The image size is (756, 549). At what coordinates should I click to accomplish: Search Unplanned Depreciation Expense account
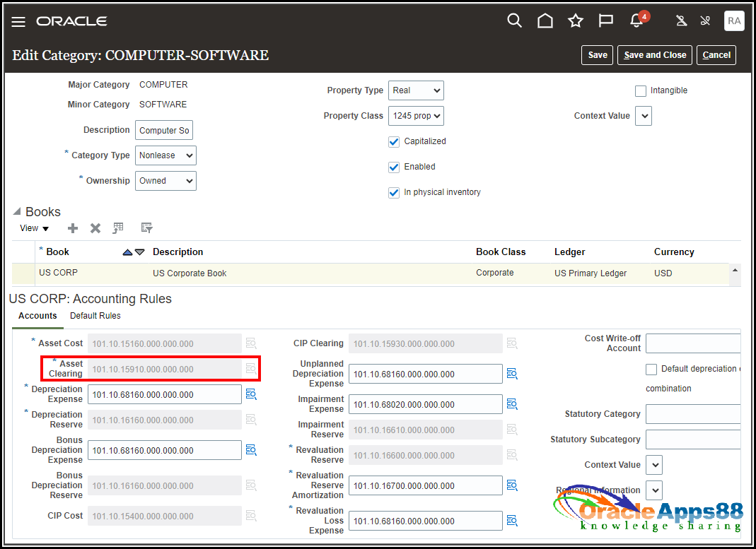pos(512,374)
